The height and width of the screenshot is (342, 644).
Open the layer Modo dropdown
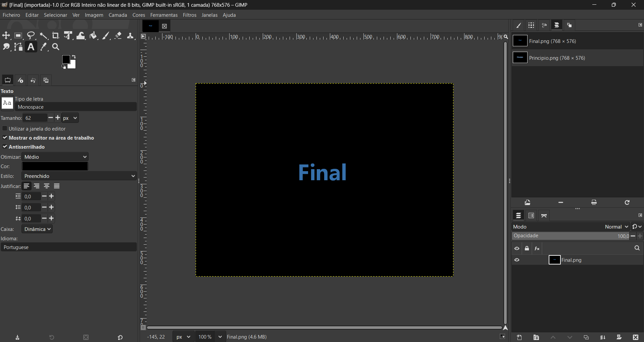tap(571, 227)
